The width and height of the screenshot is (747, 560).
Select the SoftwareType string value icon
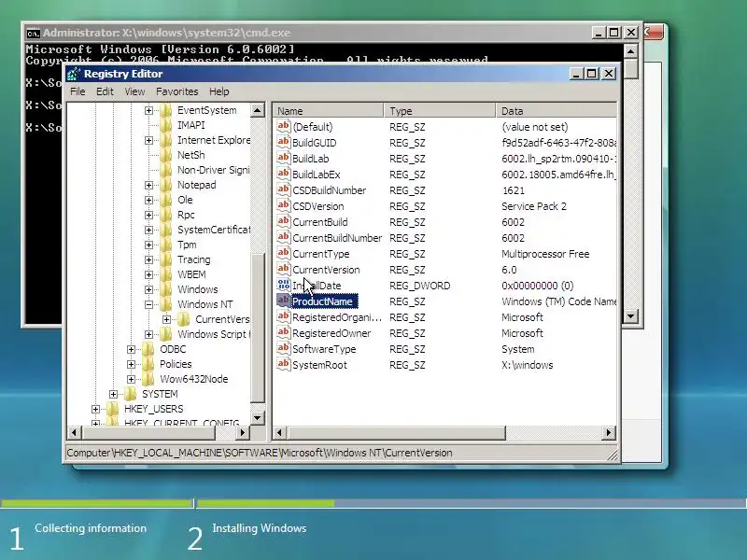[284, 348]
